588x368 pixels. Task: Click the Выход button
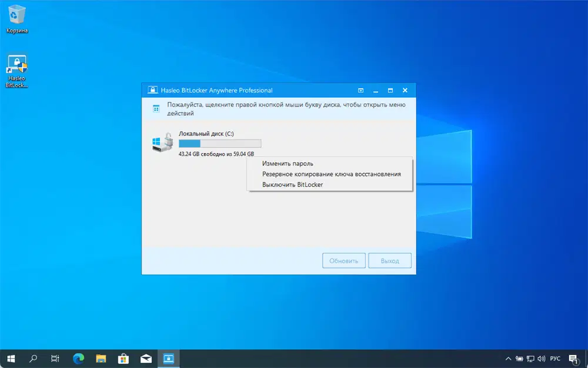tap(390, 260)
